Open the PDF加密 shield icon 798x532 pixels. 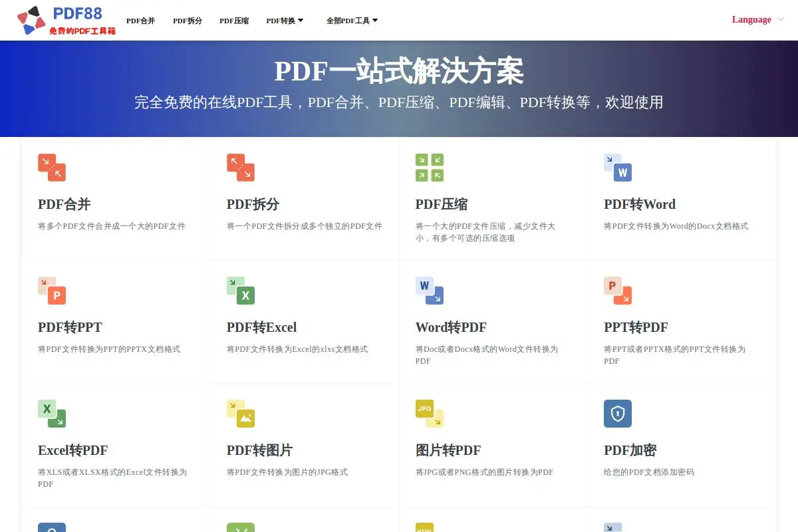[x=618, y=414]
